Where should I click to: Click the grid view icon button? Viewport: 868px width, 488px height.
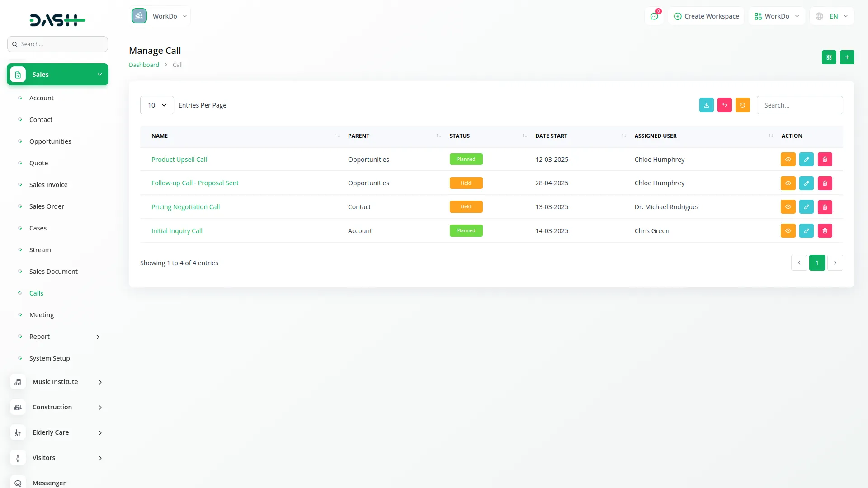point(829,57)
